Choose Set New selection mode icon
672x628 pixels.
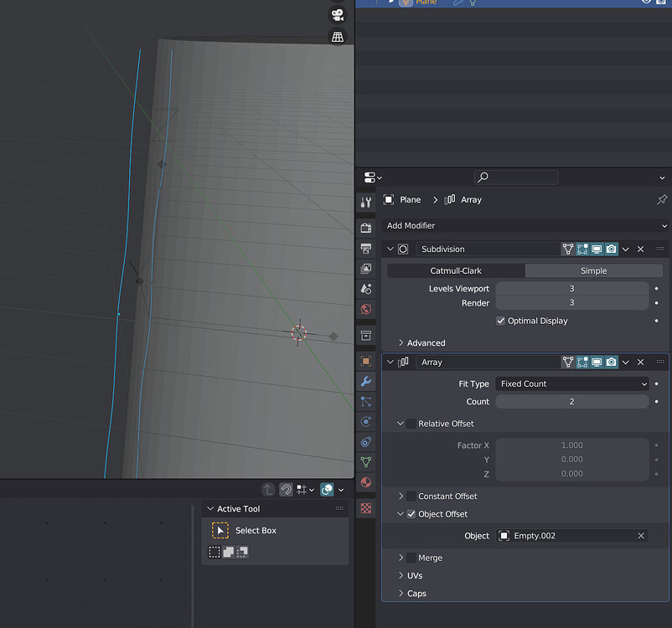pyautogui.click(x=215, y=552)
